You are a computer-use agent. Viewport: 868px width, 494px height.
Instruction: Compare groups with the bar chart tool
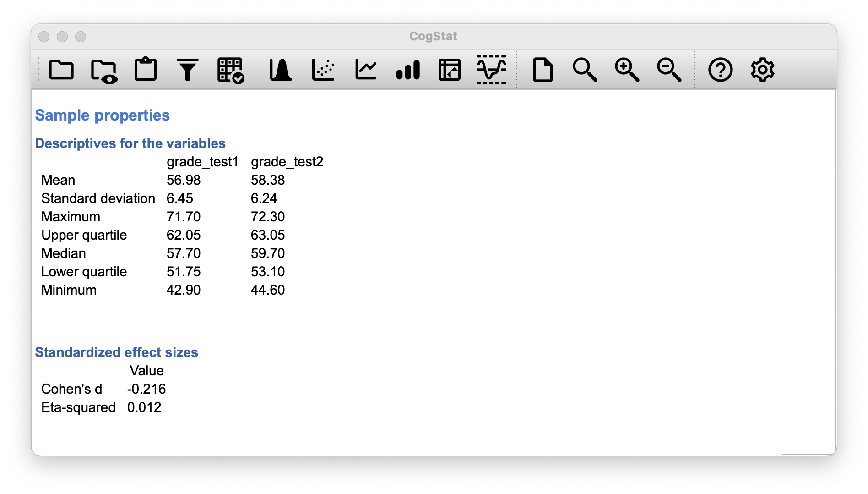(408, 70)
